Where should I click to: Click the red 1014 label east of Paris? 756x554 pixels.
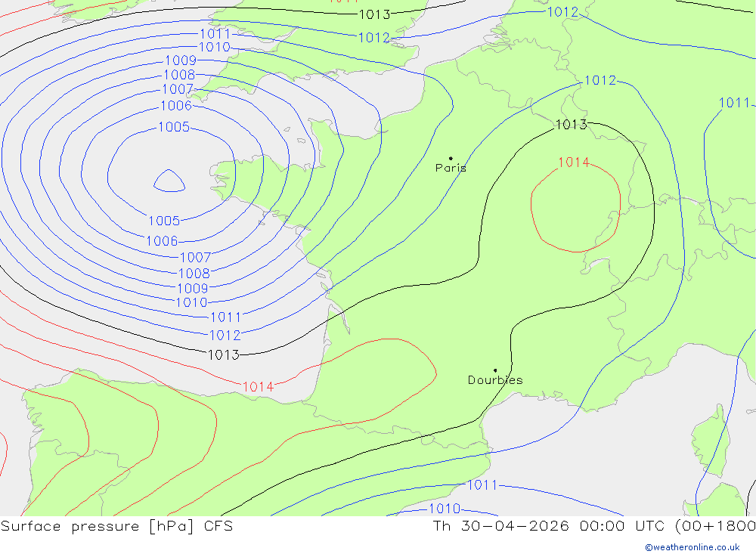click(x=573, y=162)
